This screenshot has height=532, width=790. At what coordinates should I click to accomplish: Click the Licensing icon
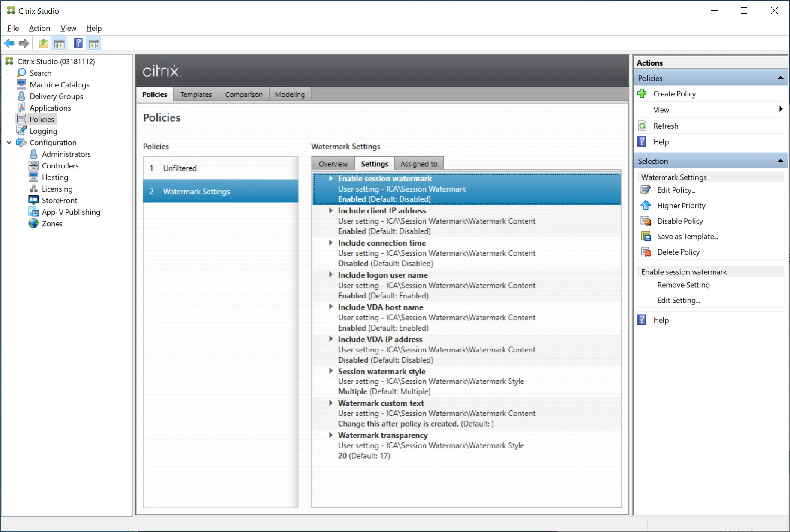(x=34, y=189)
